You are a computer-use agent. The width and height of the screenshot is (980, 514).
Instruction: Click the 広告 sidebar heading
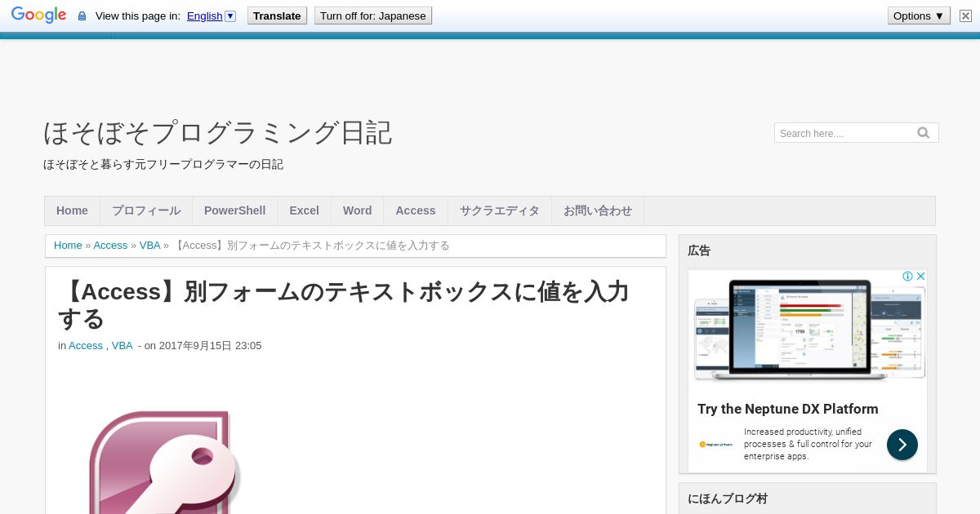(699, 250)
